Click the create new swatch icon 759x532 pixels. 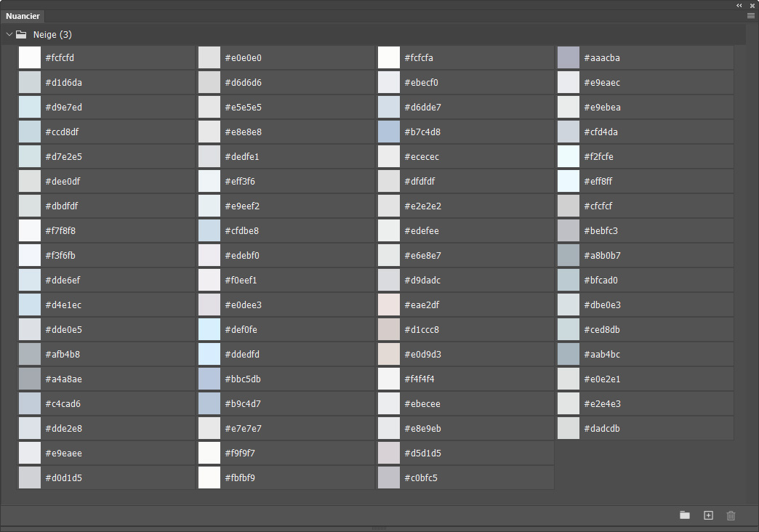point(708,515)
